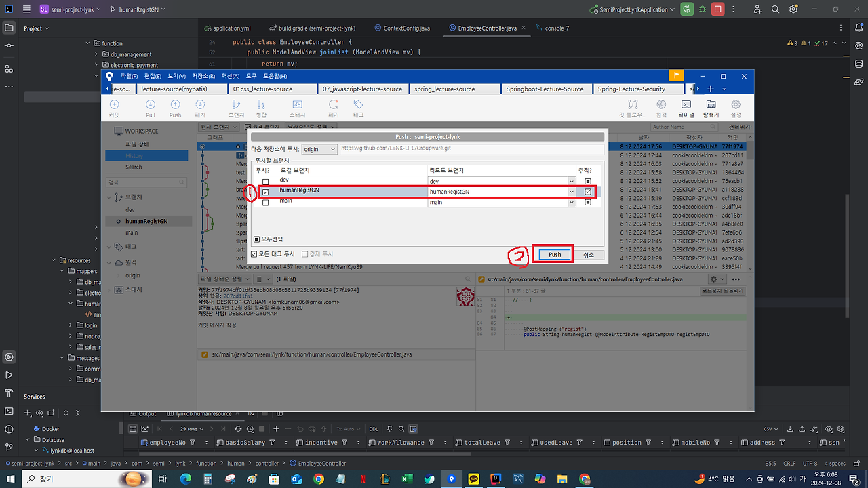Check the push checkbox for dev branch
Image resolution: width=868 pixels, height=488 pixels.
pyautogui.click(x=266, y=182)
